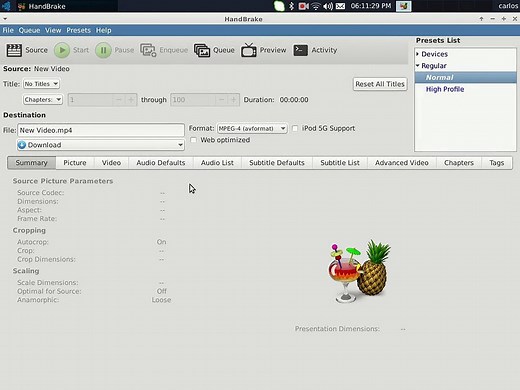Enable iPod 5G Support checkbox

(x=295, y=128)
